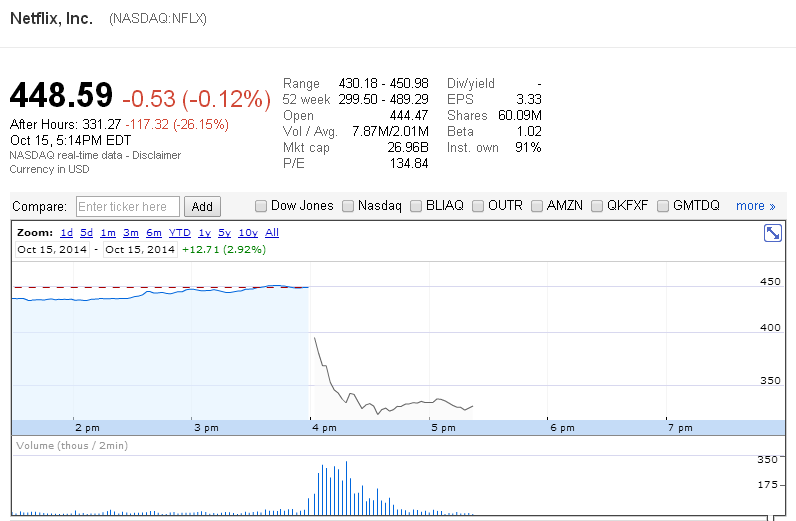The width and height of the screenshot is (796, 521).
Task: Select the 52 week range value
Action: click(383, 100)
